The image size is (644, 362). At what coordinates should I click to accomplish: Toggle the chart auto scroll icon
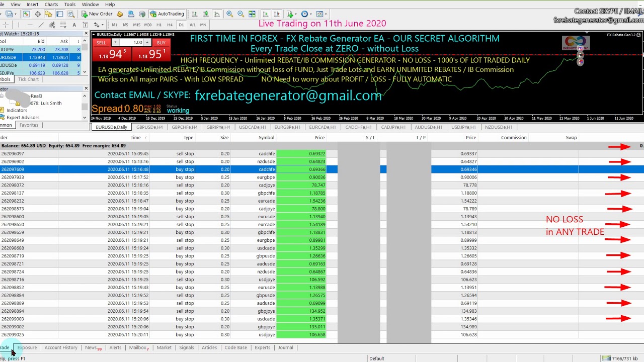point(265,14)
